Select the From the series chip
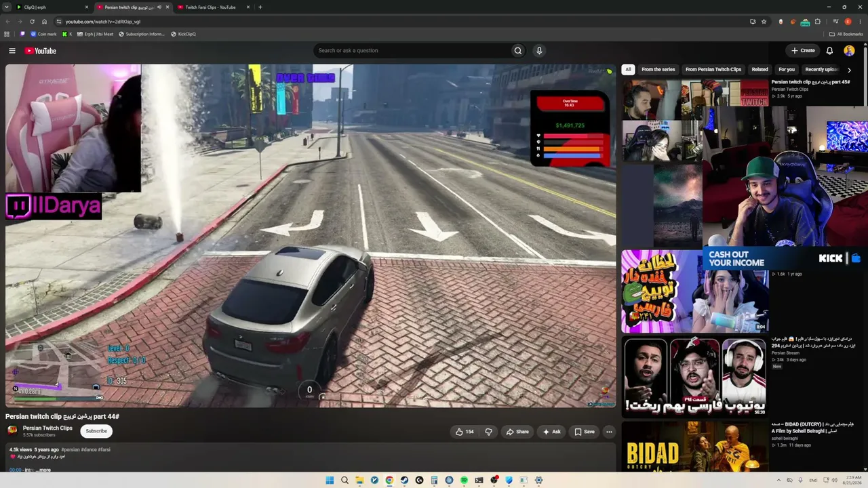Screen dimensions: 868x488 [x=658, y=69]
